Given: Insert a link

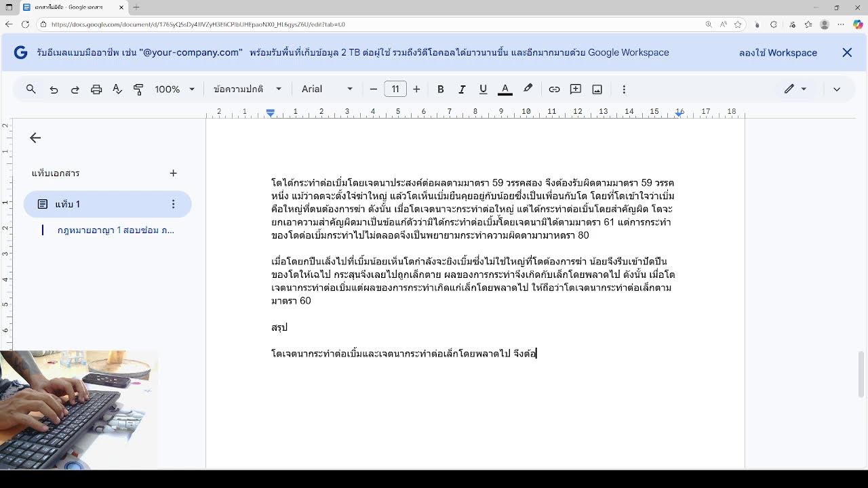Looking at the screenshot, I should click(554, 89).
